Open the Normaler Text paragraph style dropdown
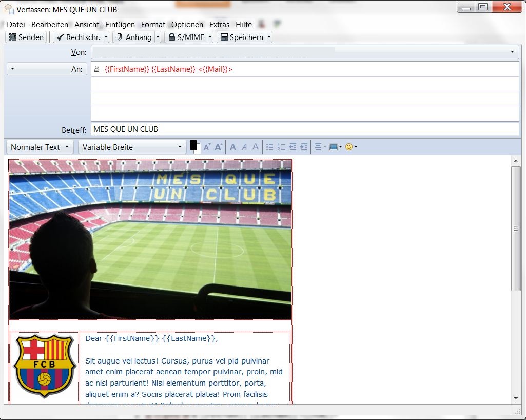 click(x=40, y=147)
